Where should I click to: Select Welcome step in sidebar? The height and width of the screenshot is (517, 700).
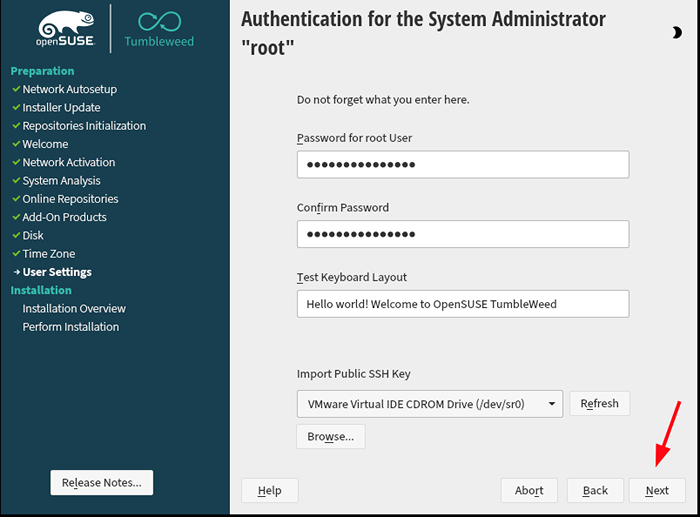click(x=45, y=144)
